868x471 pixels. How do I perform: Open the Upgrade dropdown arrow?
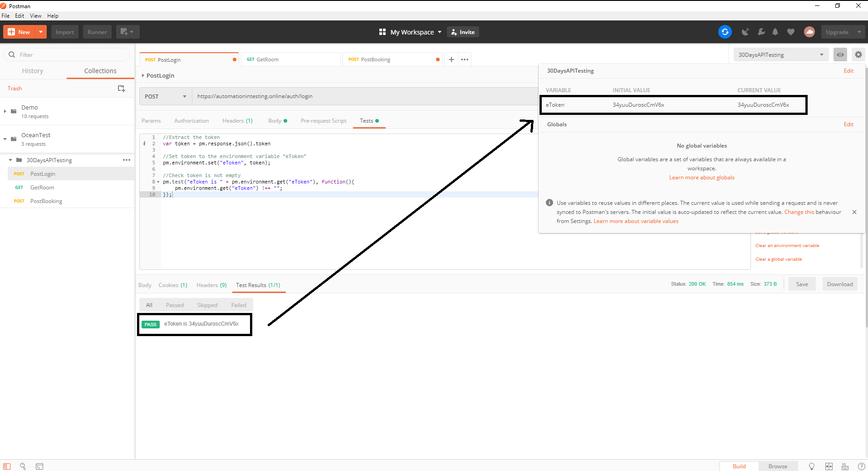click(859, 32)
